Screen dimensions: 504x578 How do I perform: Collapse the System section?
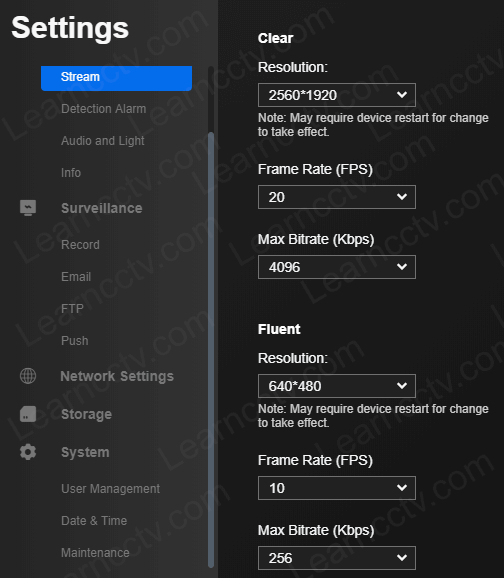(85, 452)
